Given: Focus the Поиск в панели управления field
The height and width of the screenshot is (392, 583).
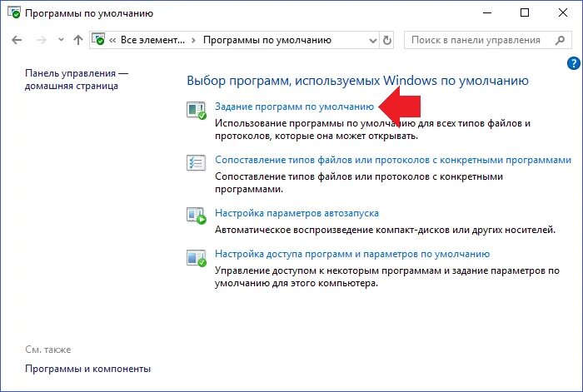Looking at the screenshot, I should coord(487,40).
